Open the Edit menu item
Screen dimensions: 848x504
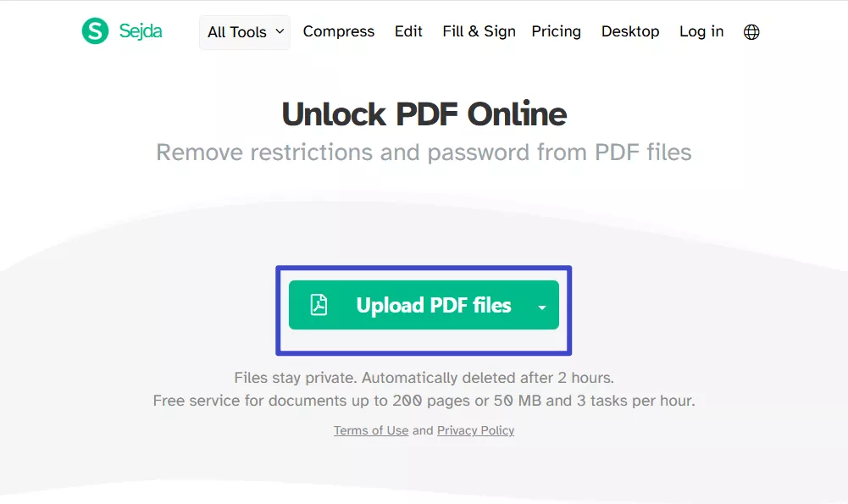coord(407,31)
